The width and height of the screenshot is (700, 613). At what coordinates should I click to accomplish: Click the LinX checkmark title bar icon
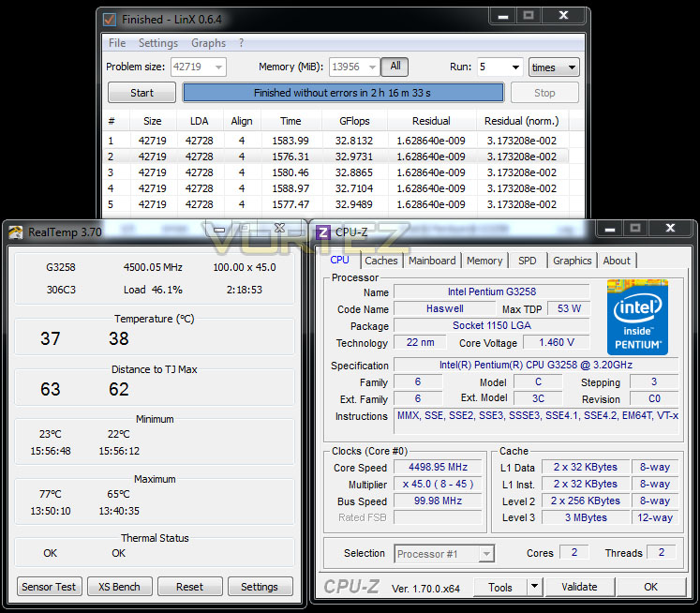pos(110,20)
